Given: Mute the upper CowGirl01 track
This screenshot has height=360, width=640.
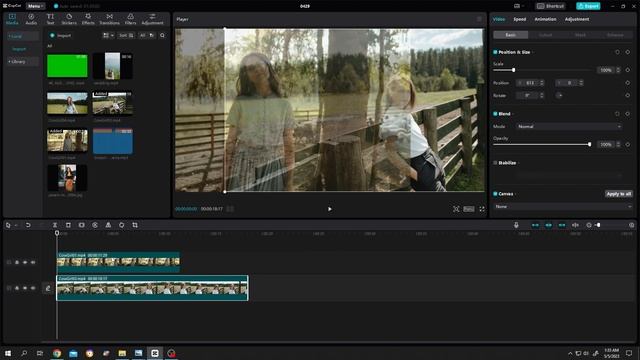Looking at the screenshot, I should coord(33,262).
